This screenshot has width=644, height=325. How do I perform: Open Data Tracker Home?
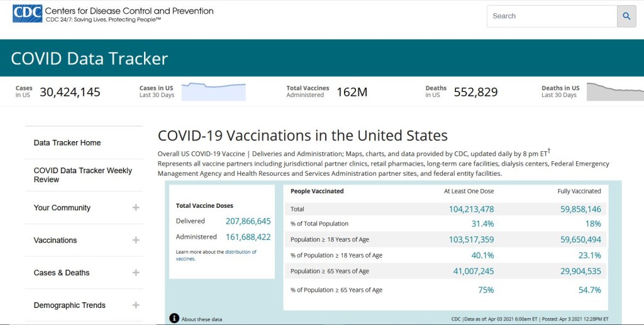tap(67, 143)
